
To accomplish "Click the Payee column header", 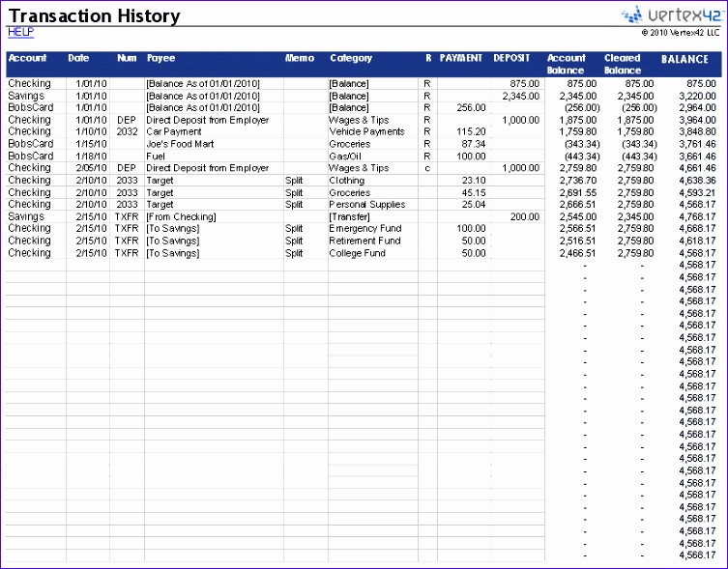I will (160, 59).
